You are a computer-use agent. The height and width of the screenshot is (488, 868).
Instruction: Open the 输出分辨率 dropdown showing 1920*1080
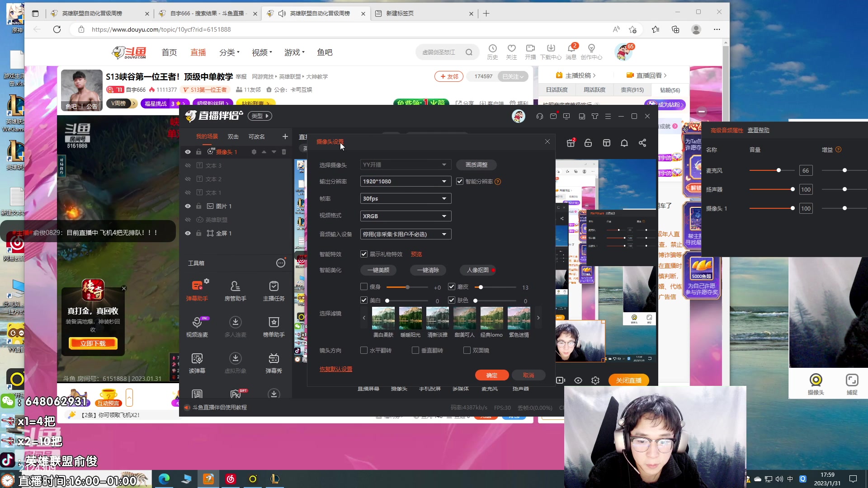(406, 181)
